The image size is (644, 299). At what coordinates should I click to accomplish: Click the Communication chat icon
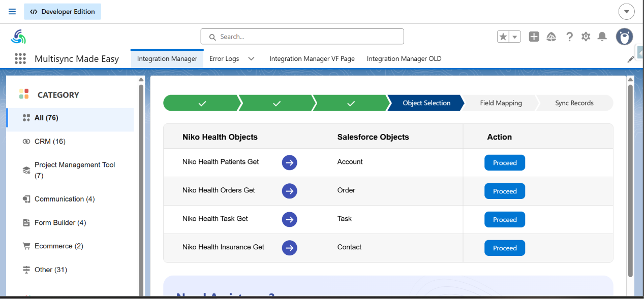[x=26, y=199]
